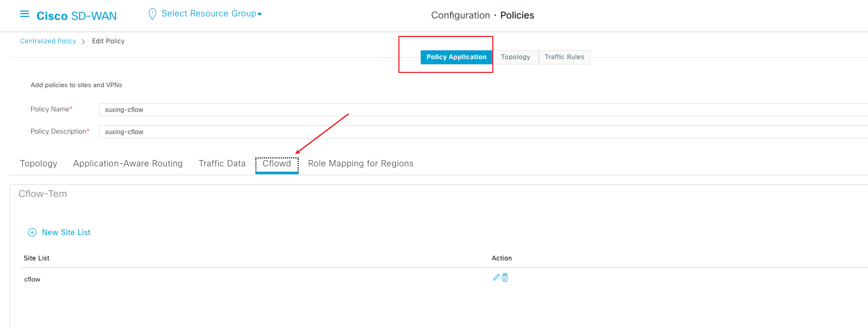Viewport: 868px width, 328px height.
Task: Open the Application-Aware Routing tab
Action: point(128,164)
